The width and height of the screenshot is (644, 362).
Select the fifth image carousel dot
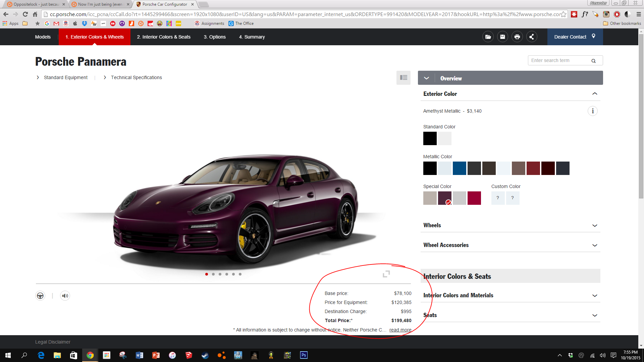click(x=233, y=274)
